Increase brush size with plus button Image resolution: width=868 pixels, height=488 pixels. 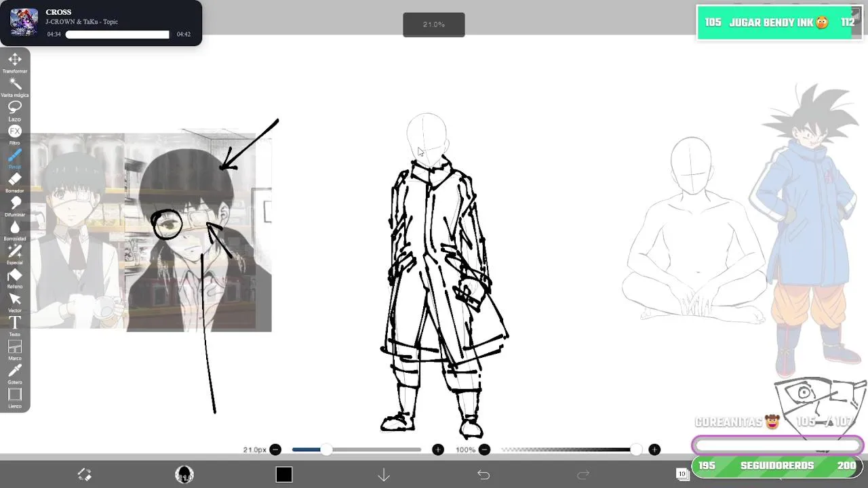pos(438,449)
